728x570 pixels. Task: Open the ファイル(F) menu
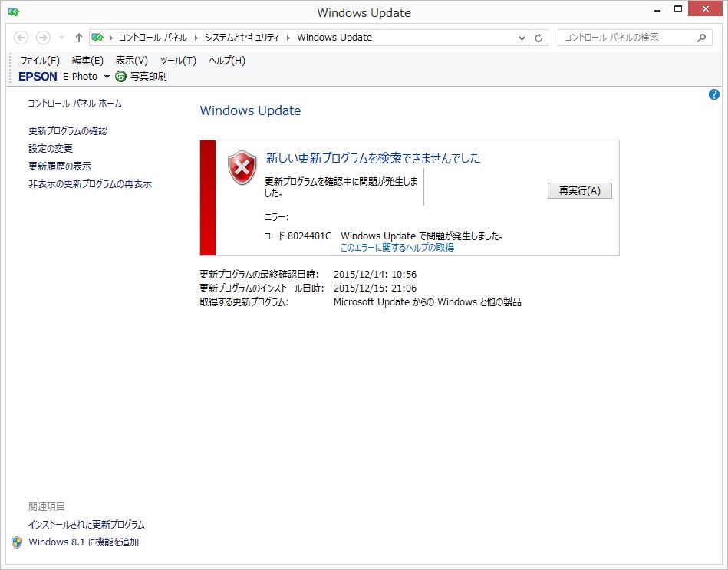(x=39, y=61)
